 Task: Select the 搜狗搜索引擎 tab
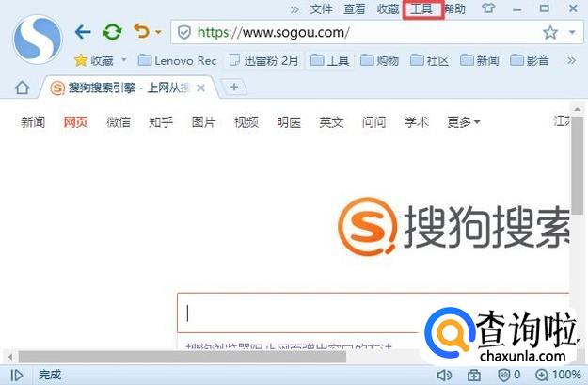point(128,88)
